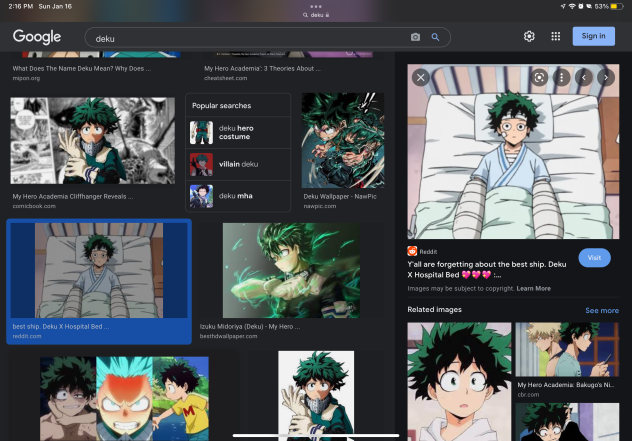Image resolution: width=632 pixels, height=441 pixels.
Task: Open Izuku Midoriya green aura image
Action: pos(291,270)
